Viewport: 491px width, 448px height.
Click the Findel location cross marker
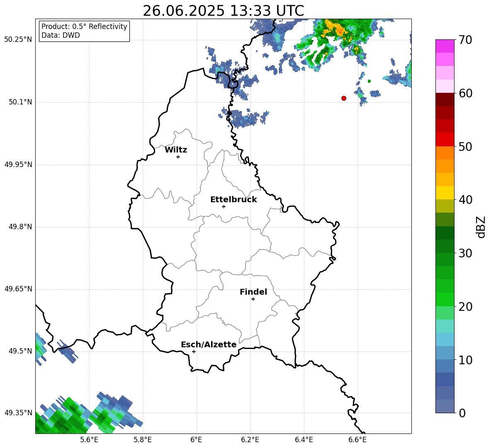coord(253,299)
